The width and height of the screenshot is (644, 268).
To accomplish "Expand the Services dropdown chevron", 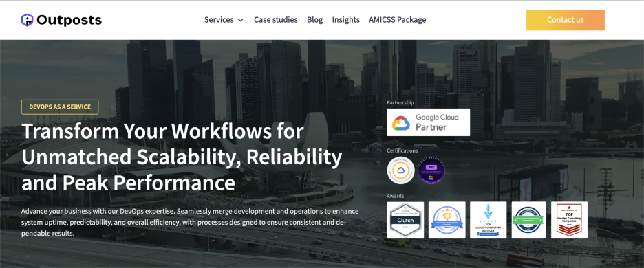I will (241, 20).
